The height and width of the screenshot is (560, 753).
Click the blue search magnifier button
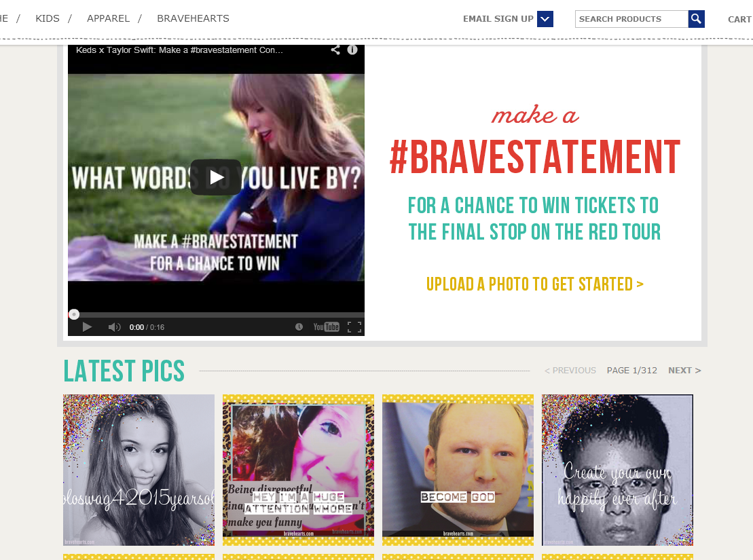[697, 19]
